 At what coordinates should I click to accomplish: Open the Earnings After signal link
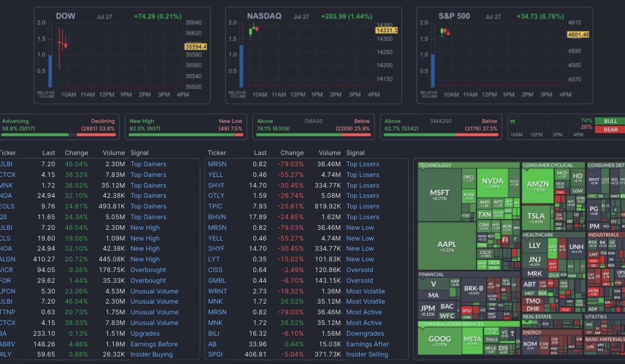point(367,344)
